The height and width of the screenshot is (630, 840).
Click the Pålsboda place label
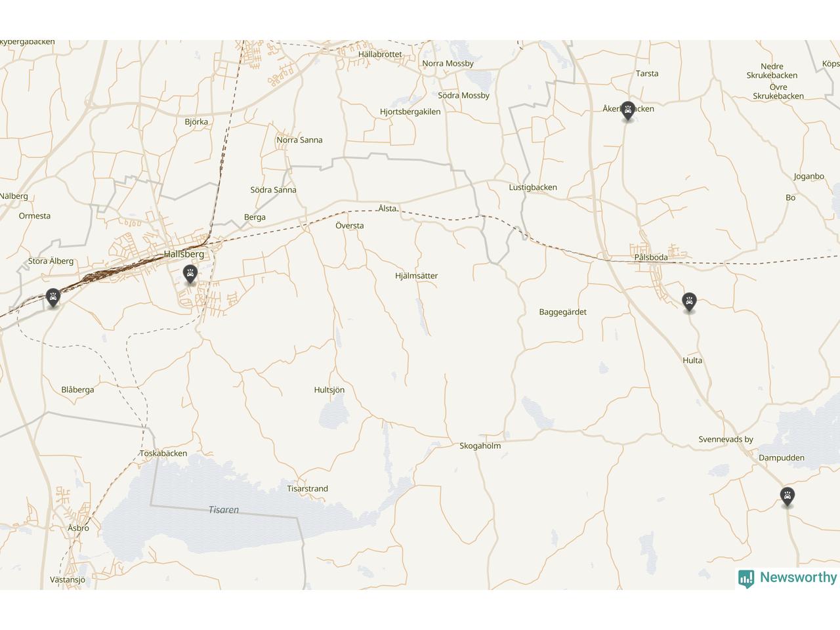[651, 257]
